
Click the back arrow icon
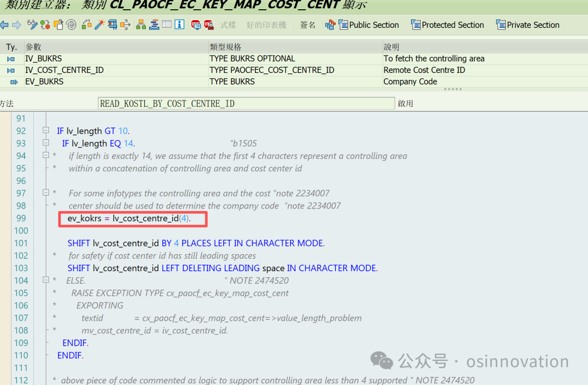[x=4, y=25]
